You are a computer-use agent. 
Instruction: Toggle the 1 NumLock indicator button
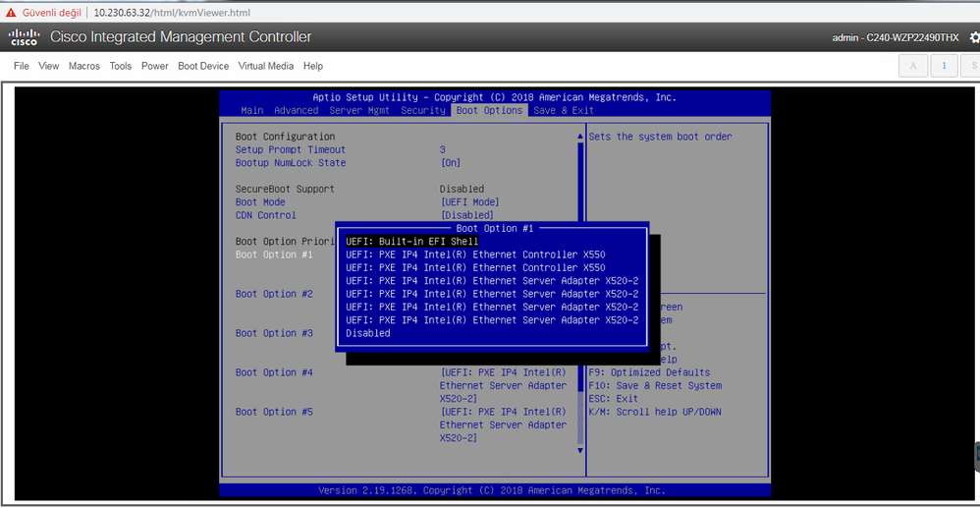944,66
